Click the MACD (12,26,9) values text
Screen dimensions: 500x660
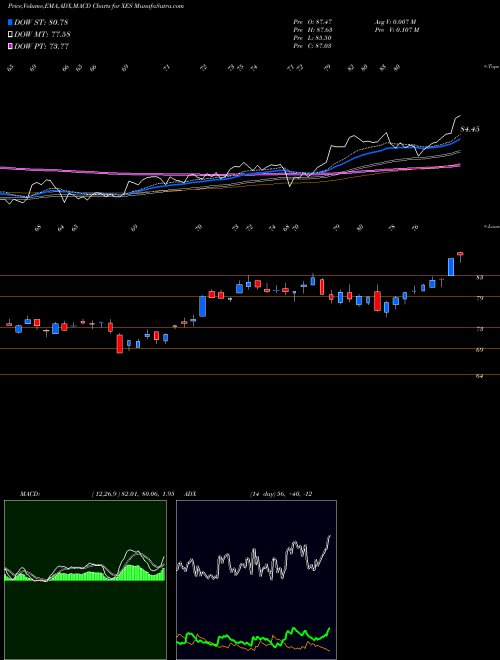point(133,494)
